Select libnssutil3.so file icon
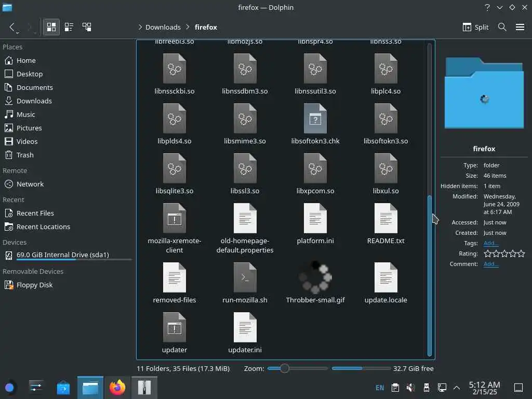Viewport: 532px width, 399px height. pos(315,69)
